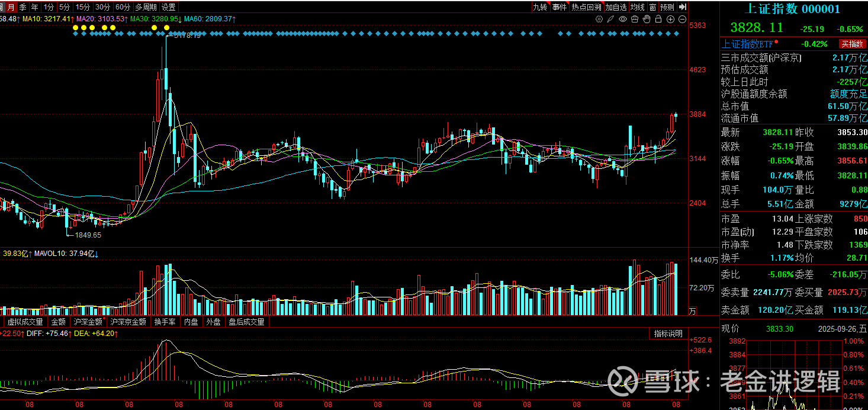
Task: Select 内盘 indicator tab
Action: (x=191, y=322)
